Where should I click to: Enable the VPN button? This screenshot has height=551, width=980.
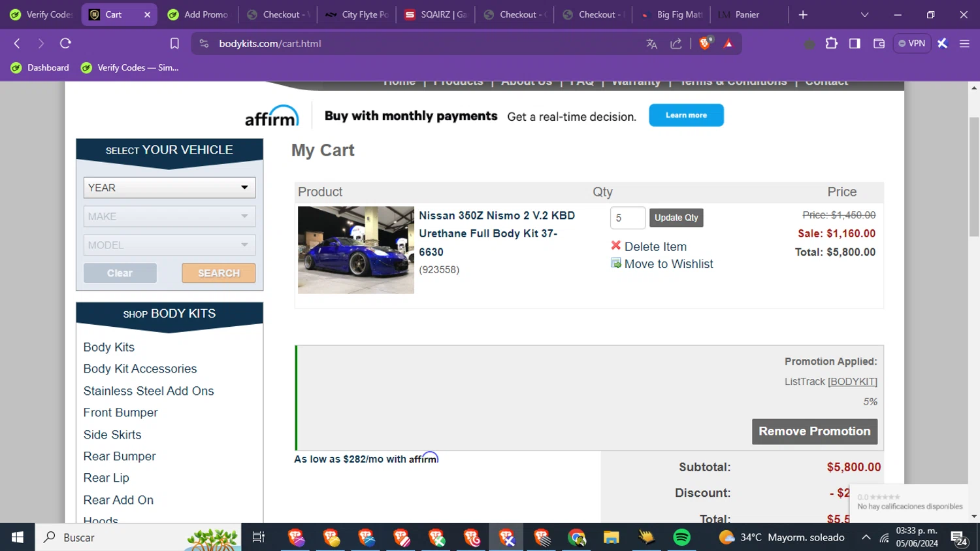tap(912, 44)
